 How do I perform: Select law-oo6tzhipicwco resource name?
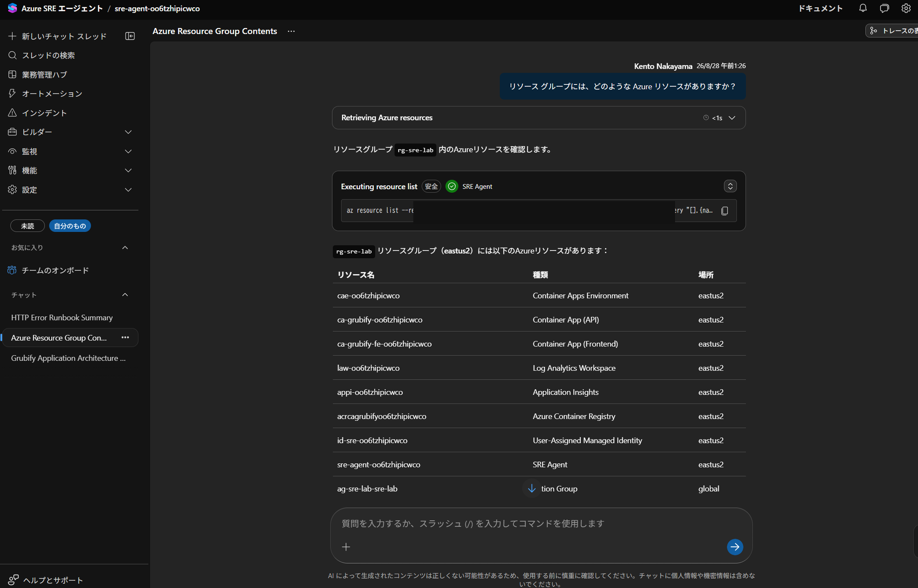pyautogui.click(x=368, y=368)
